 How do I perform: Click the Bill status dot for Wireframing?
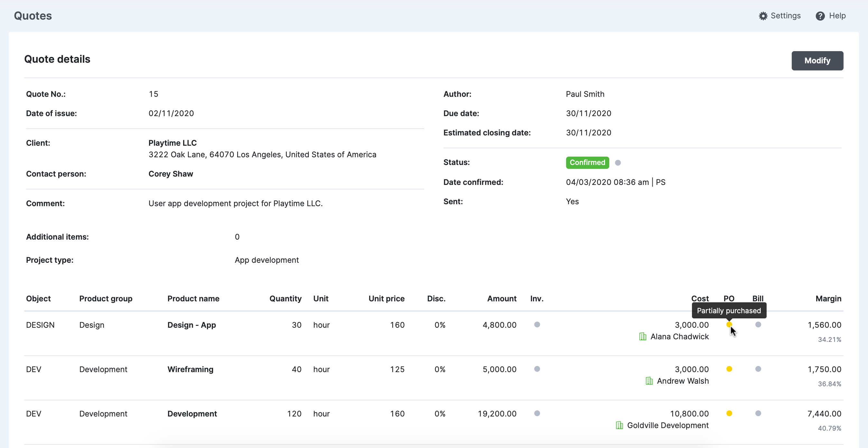point(758,369)
